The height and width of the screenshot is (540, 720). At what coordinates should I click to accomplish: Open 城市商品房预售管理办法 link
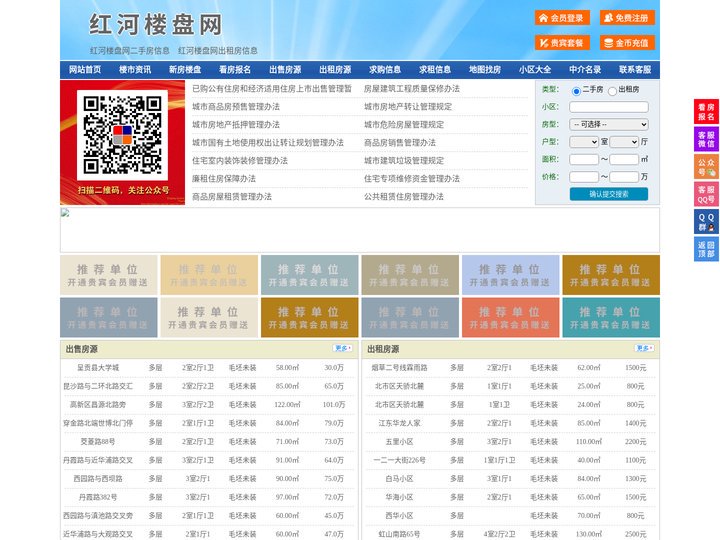point(236,107)
